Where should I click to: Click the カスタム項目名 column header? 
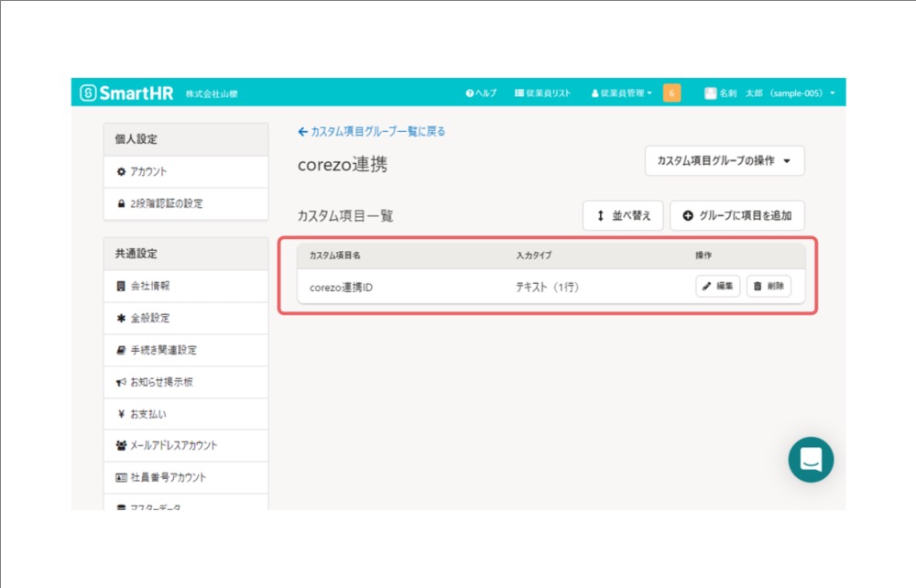pyautogui.click(x=334, y=256)
